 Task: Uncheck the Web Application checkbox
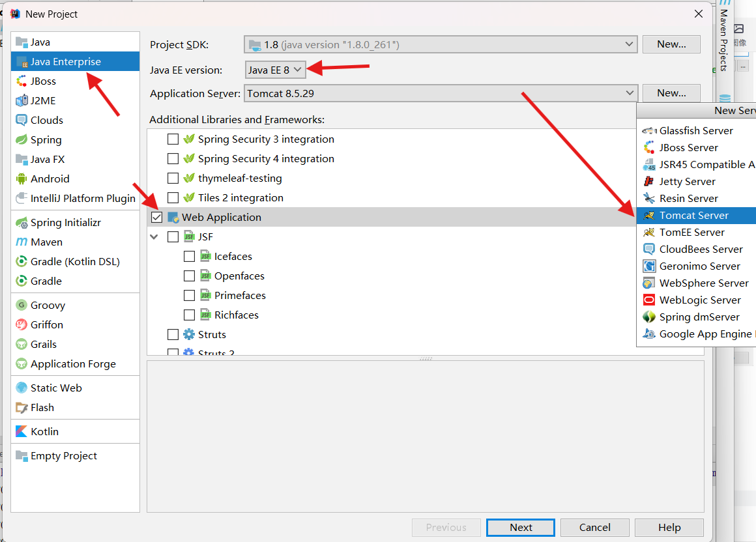point(156,218)
